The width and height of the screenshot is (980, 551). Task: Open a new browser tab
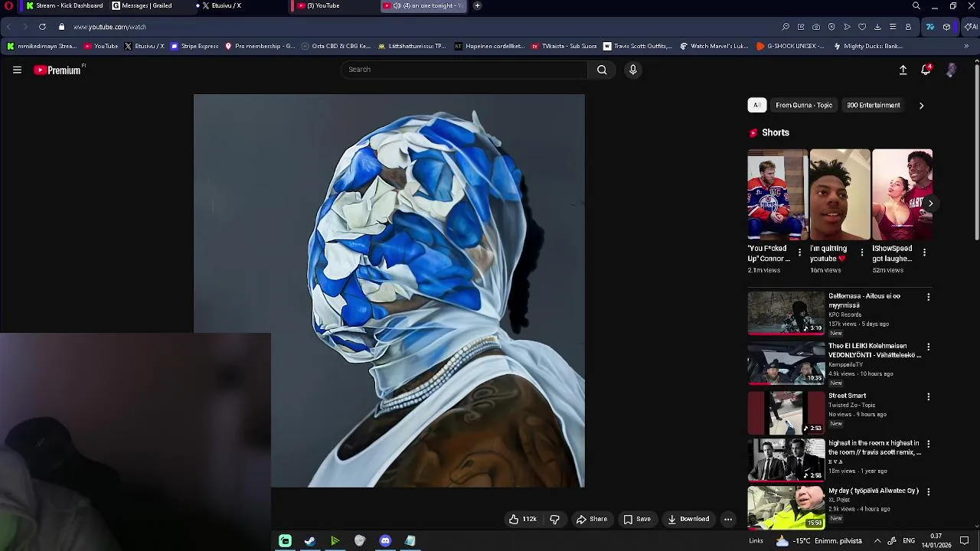coord(477,5)
